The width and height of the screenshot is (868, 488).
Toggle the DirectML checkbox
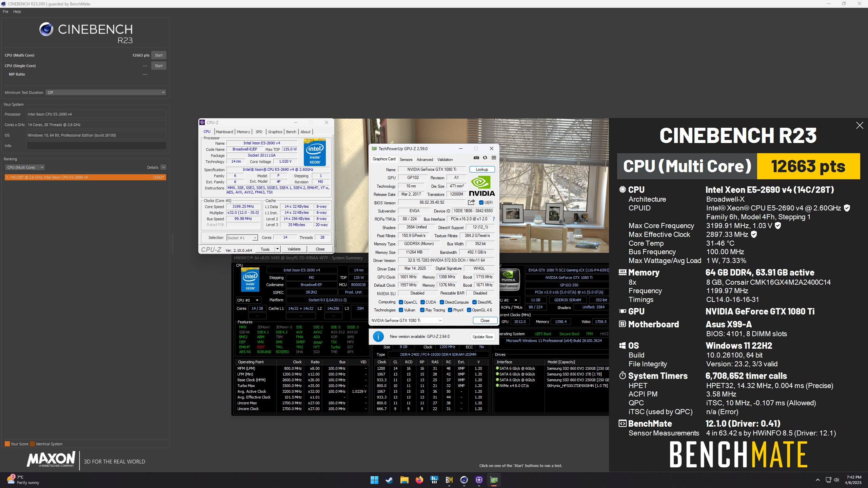[474, 302]
